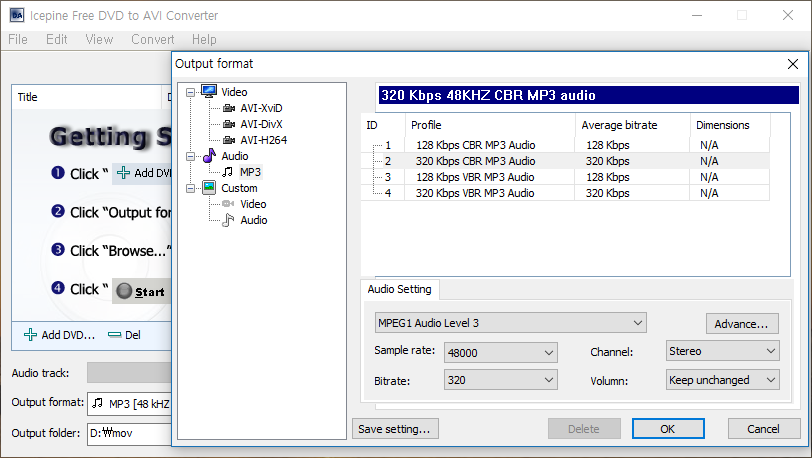Click the Custom Video camcorder icon
Viewport: 812px width, 458px height.
(x=228, y=204)
